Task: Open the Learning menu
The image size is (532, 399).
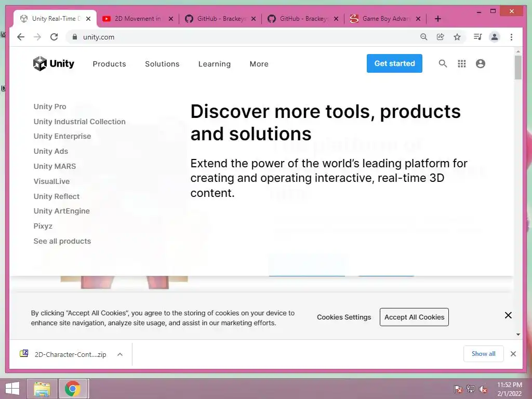Action: click(x=215, y=64)
